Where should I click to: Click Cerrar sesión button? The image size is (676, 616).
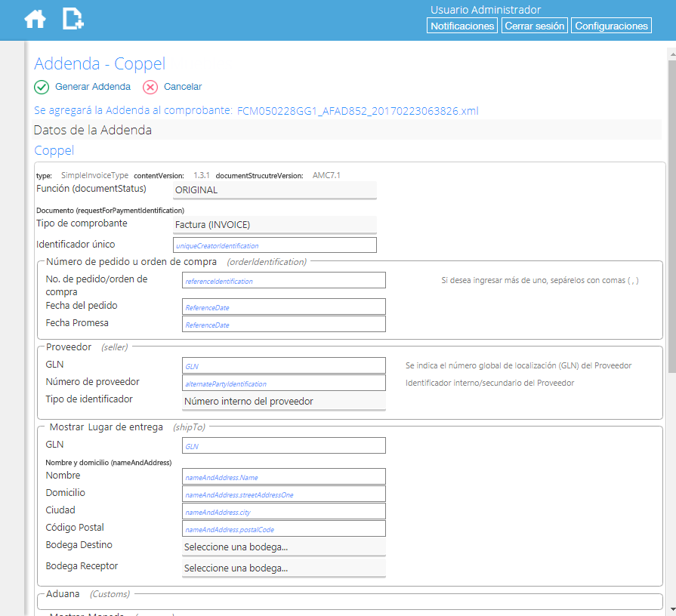point(534,26)
